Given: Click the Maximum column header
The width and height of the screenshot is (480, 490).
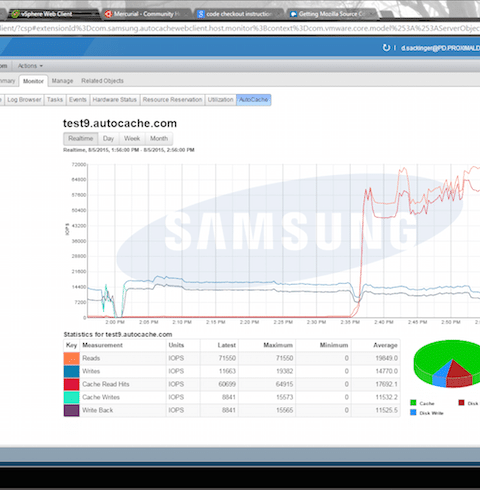Looking at the screenshot, I should [x=278, y=345].
